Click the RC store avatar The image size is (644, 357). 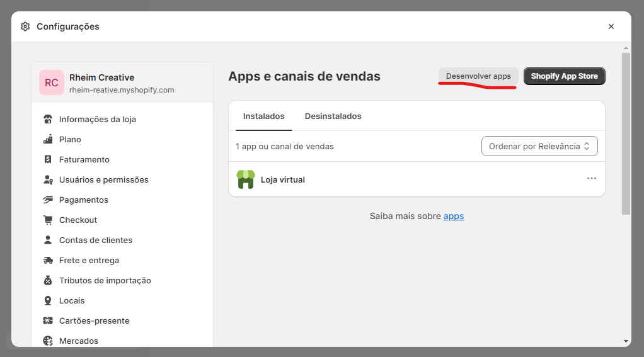[x=51, y=82]
